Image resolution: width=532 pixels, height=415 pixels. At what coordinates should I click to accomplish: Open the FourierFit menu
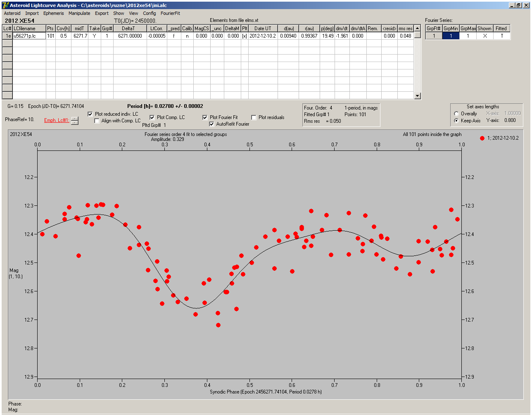click(170, 13)
